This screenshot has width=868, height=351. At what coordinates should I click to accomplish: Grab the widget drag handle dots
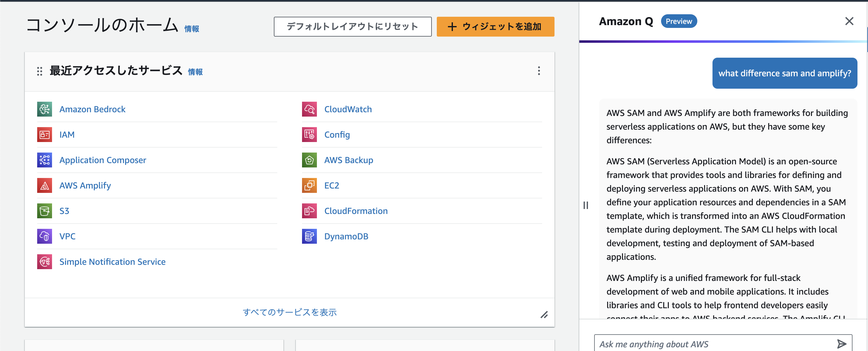(x=39, y=71)
